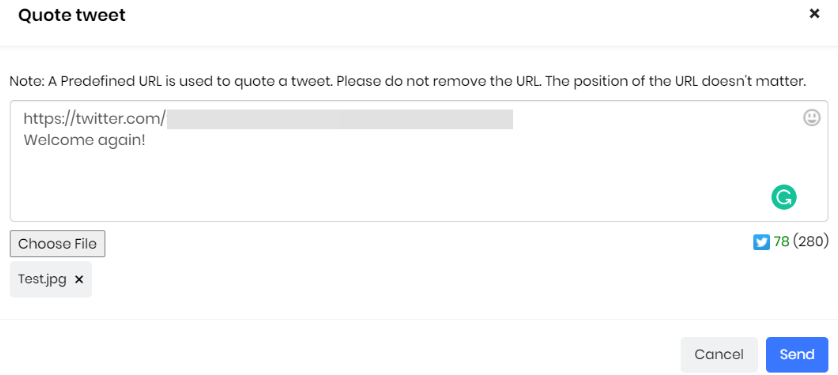
Task: Click the grayed-out redacted URL portion
Action: pos(340,119)
